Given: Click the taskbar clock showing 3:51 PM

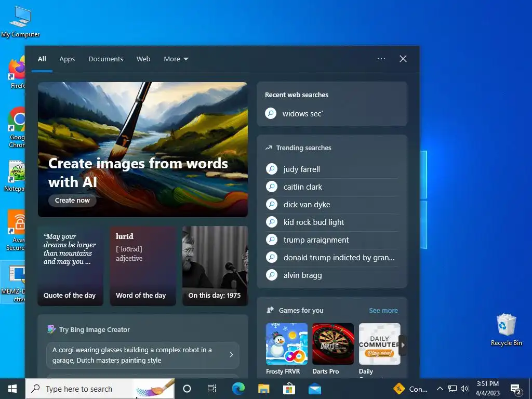Looking at the screenshot, I should click(x=487, y=389).
